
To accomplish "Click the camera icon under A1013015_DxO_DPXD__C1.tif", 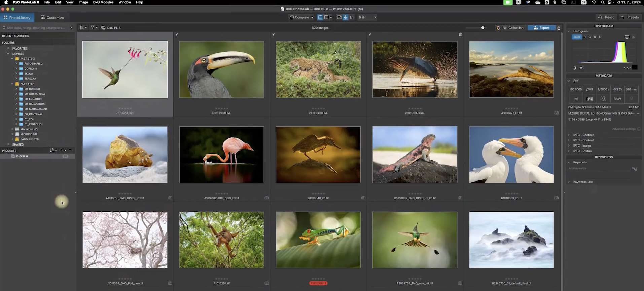I will tap(170, 198).
